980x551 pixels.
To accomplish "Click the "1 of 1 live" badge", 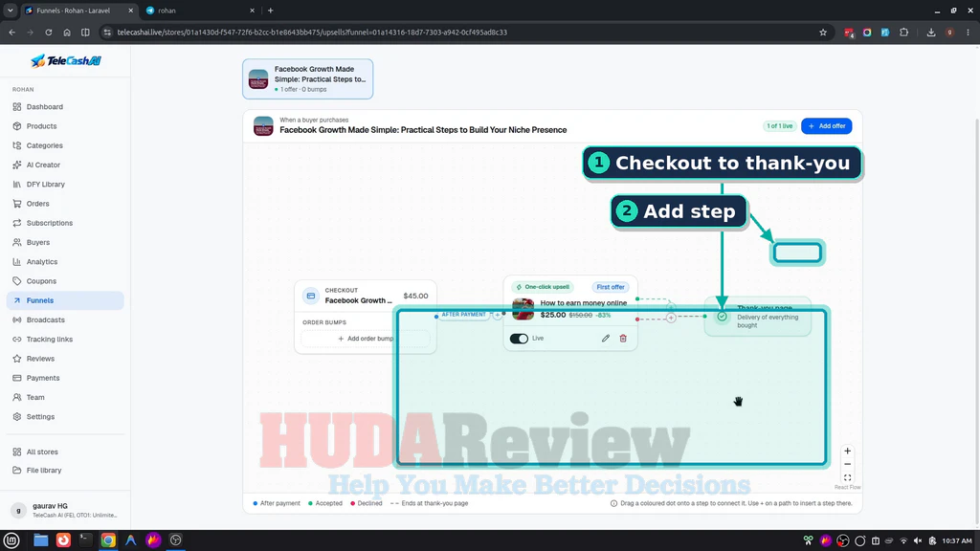I will pyautogui.click(x=779, y=126).
